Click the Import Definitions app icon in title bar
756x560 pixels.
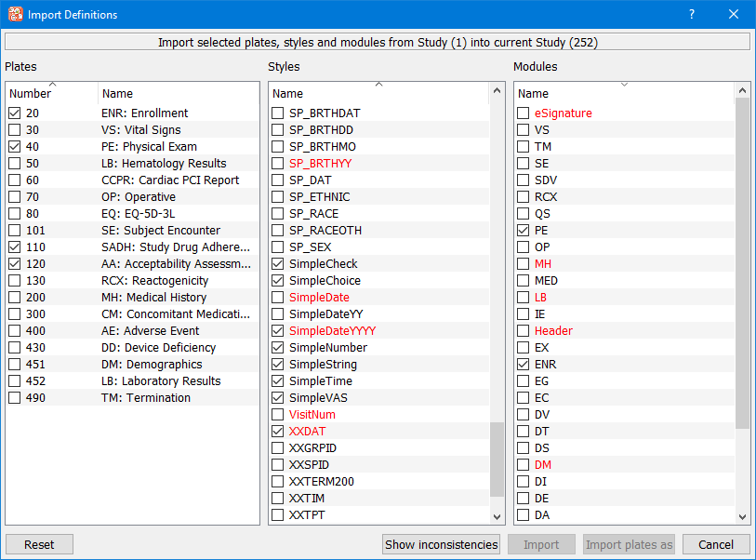pos(16,14)
